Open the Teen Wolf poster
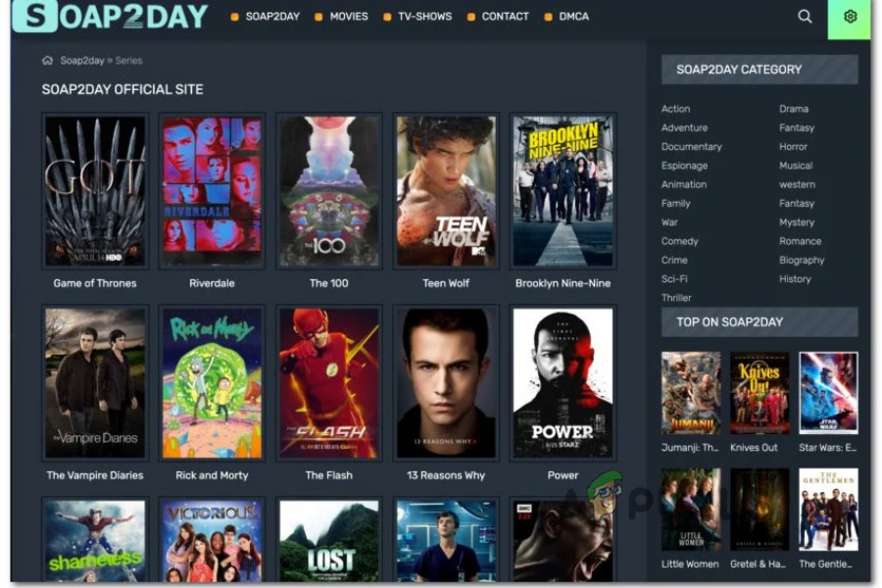 [x=446, y=191]
